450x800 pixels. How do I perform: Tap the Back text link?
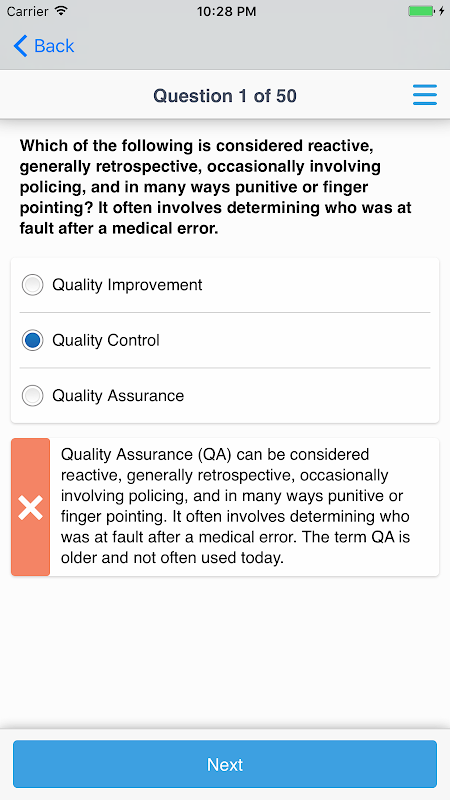pyautogui.click(x=54, y=46)
